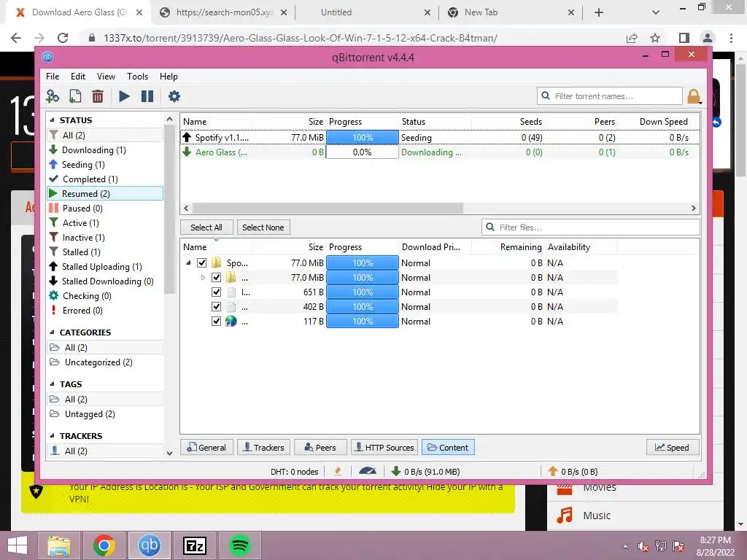Click the orange upload speed arrow icon
Image resolution: width=747 pixels, height=560 pixels.
click(x=553, y=472)
